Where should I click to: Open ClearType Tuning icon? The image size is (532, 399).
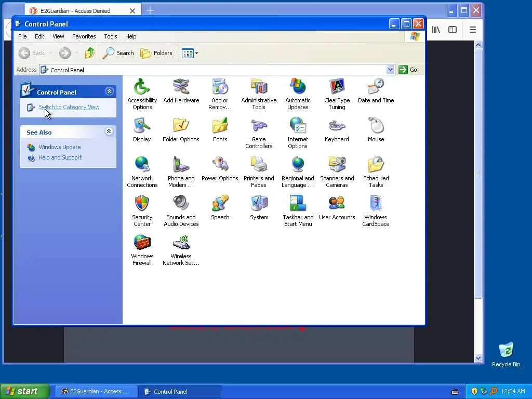pyautogui.click(x=337, y=94)
